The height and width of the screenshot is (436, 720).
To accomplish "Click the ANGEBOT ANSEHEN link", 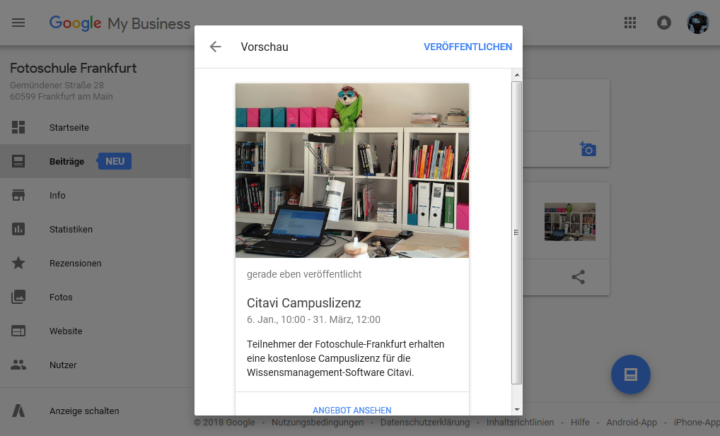I will coord(351,410).
